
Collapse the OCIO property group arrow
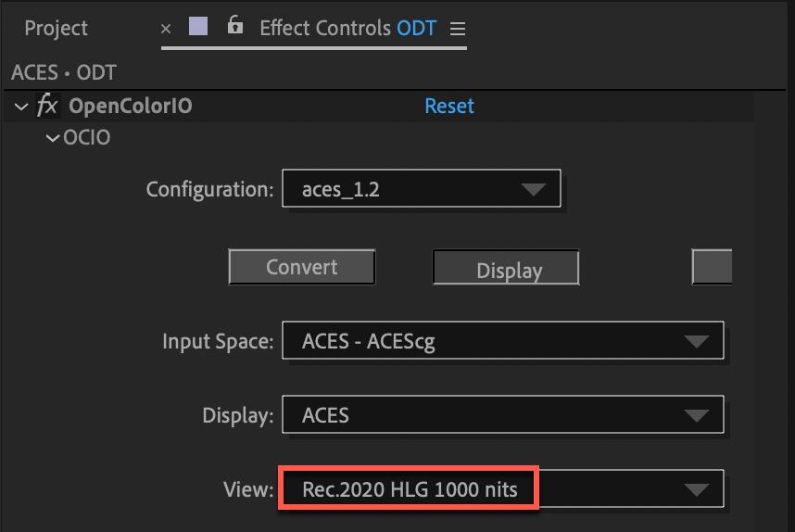(x=54, y=138)
